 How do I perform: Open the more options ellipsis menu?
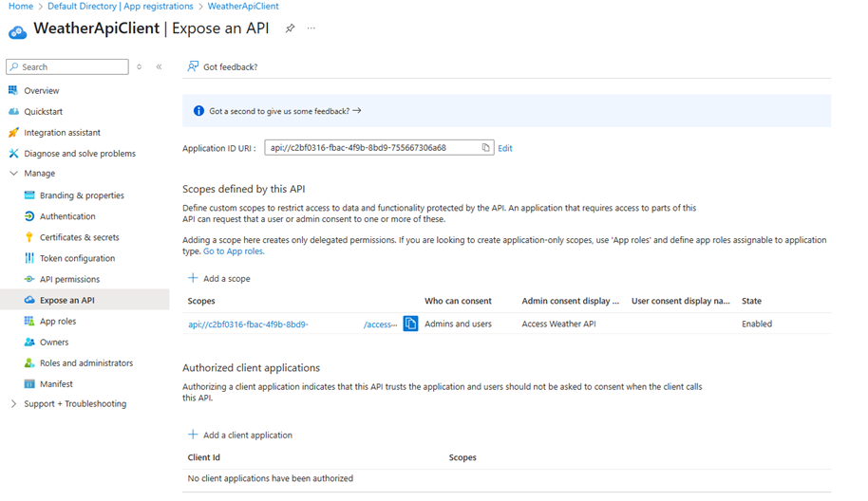click(311, 28)
